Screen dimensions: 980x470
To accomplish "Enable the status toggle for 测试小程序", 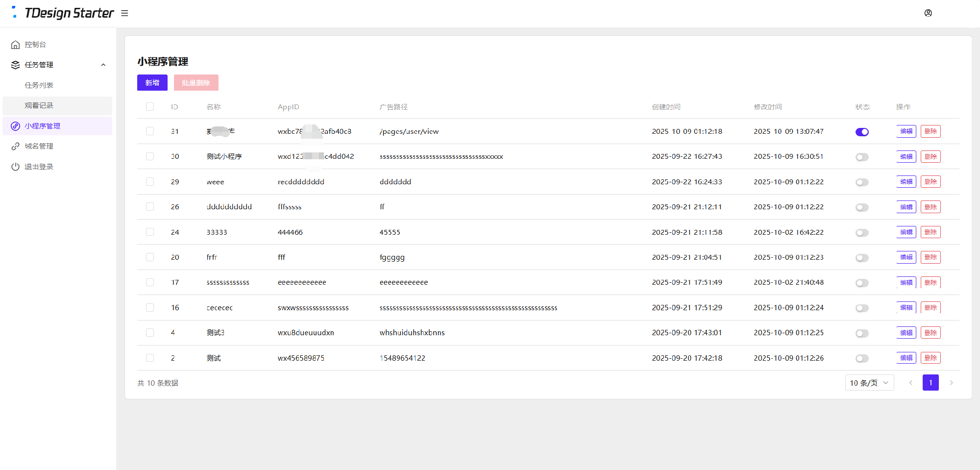I will [x=861, y=157].
